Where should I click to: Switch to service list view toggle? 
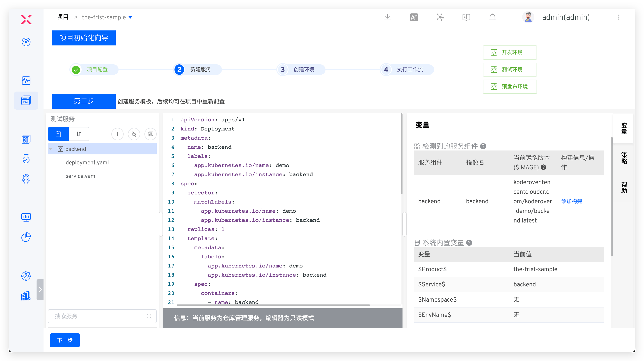[x=58, y=134]
